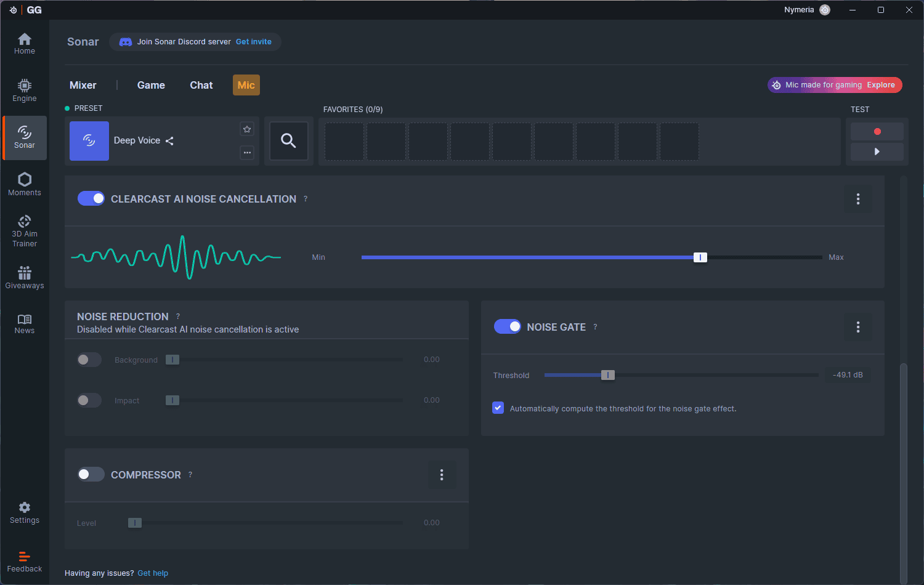This screenshot has width=924, height=585.
Task: Open the Engine section in sidebar
Action: (25, 91)
